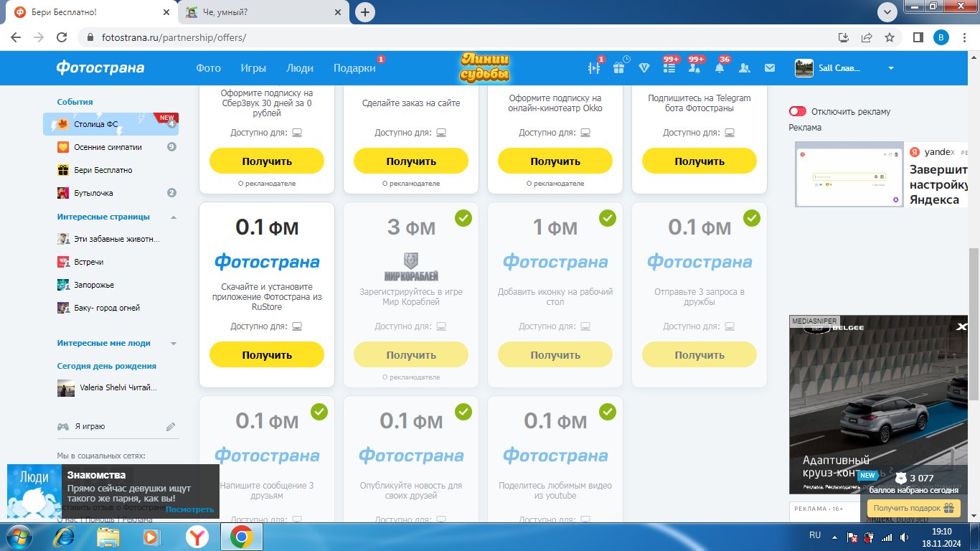
Task: Open the friends icon in header
Action: click(744, 68)
